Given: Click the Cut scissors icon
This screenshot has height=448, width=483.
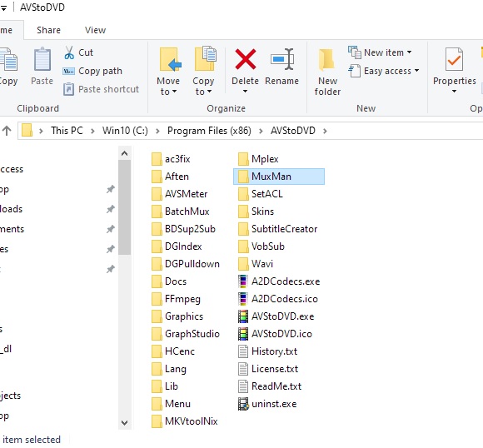Looking at the screenshot, I should [69, 52].
